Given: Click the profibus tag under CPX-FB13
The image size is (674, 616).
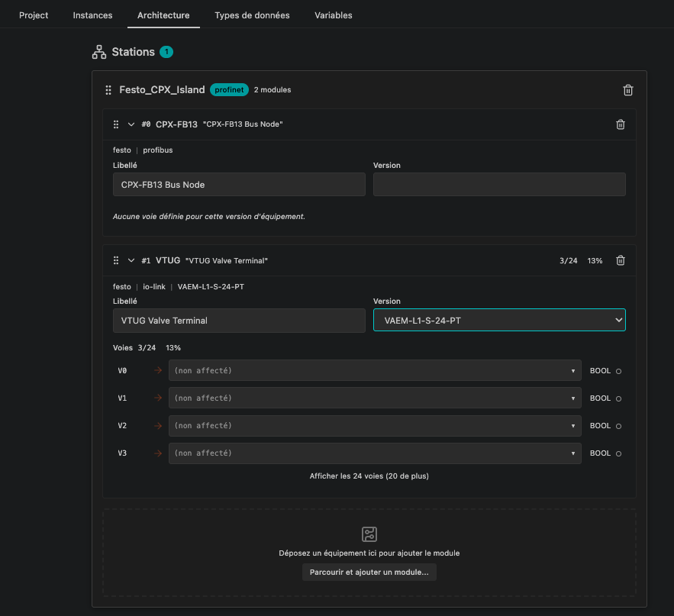Looking at the screenshot, I should tap(158, 150).
